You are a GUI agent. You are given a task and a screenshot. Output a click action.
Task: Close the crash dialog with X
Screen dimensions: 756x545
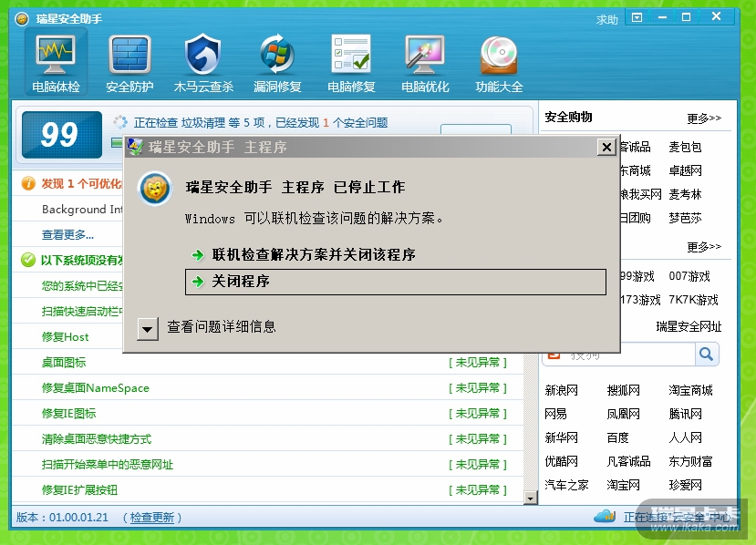[x=606, y=147]
